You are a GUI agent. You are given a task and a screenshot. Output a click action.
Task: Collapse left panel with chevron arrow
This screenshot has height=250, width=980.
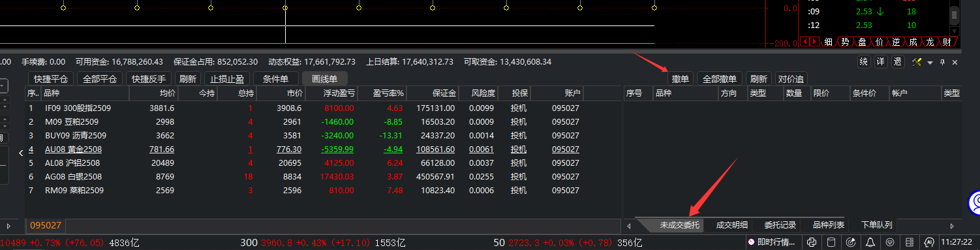click(20, 153)
